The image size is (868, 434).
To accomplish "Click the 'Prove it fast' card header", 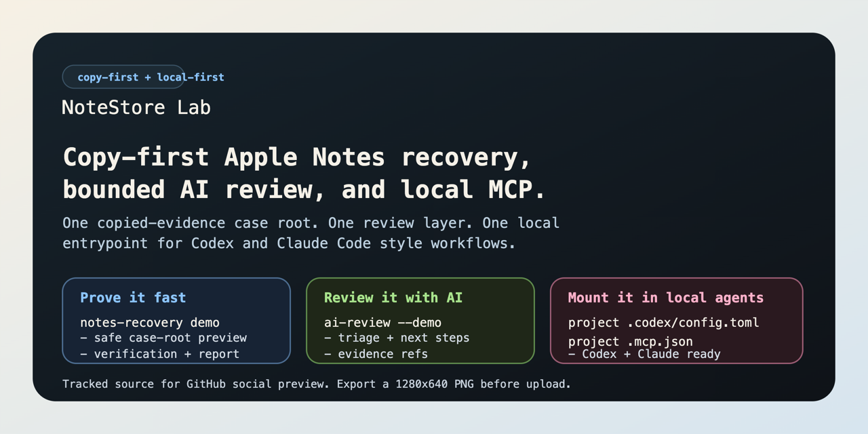I will 134,298.
